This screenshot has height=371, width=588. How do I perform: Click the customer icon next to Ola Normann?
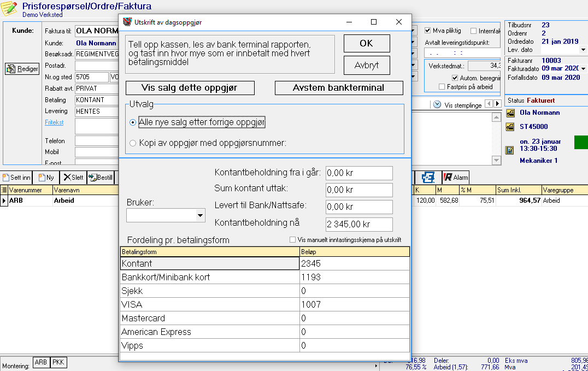[510, 113]
